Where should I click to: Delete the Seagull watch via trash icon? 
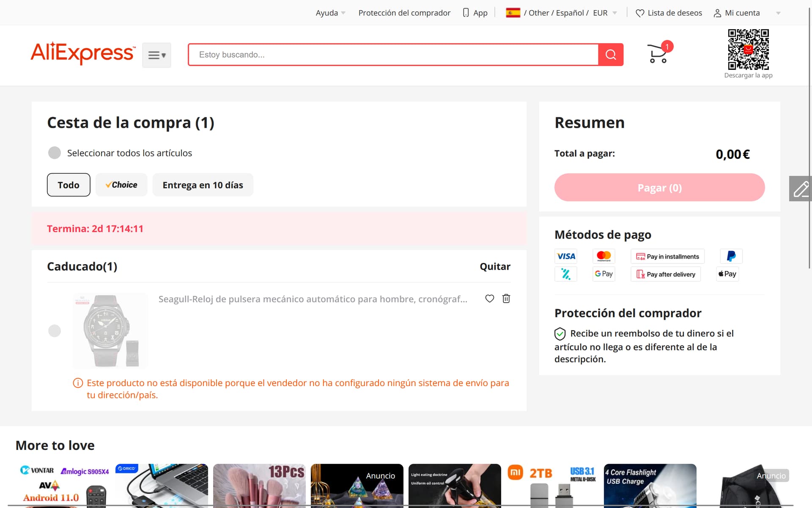coord(506,298)
